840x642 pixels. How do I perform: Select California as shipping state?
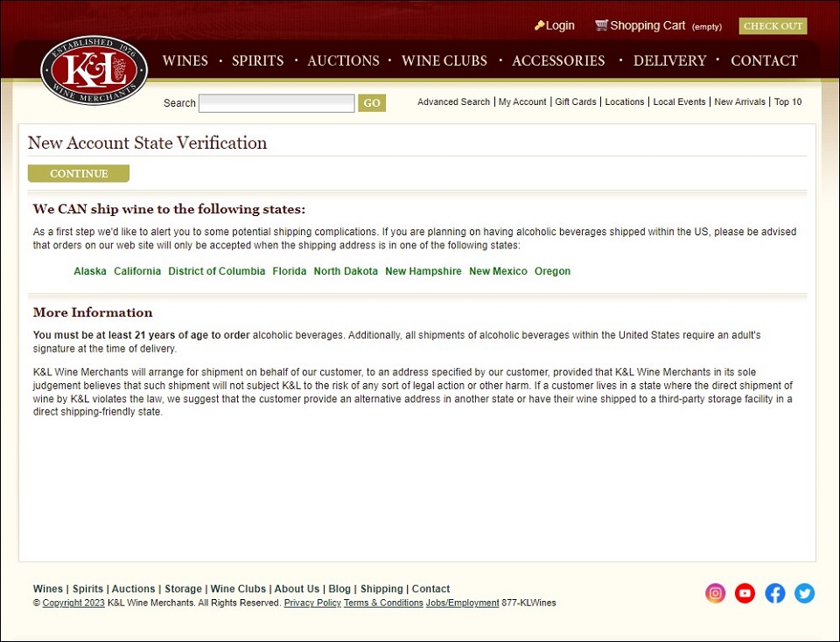[x=137, y=271]
